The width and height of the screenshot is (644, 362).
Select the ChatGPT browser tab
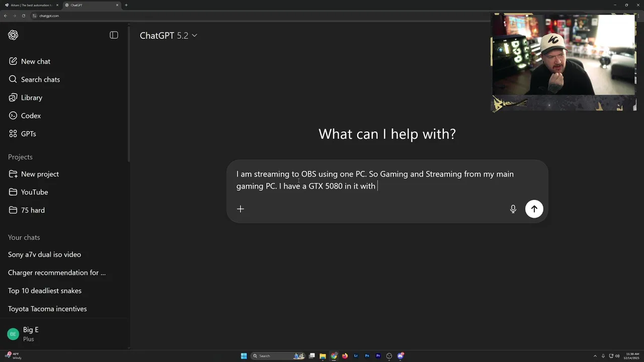point(91,5)
